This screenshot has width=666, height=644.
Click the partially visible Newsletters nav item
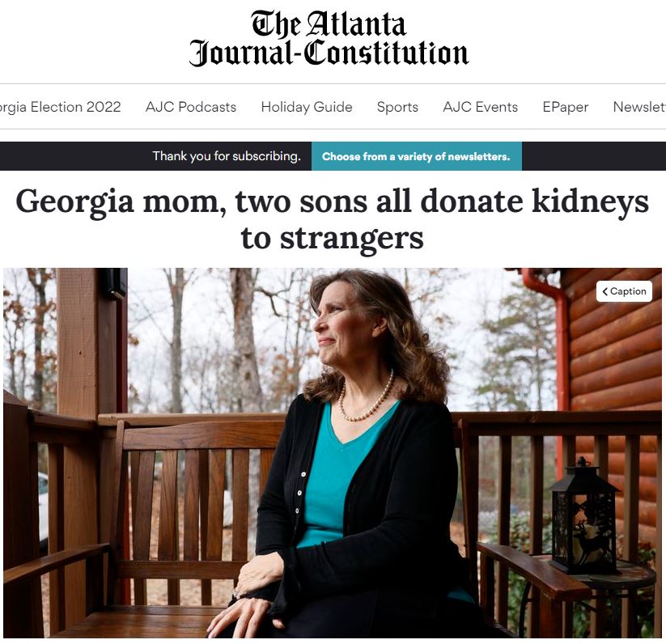click(x=639, y=107)
